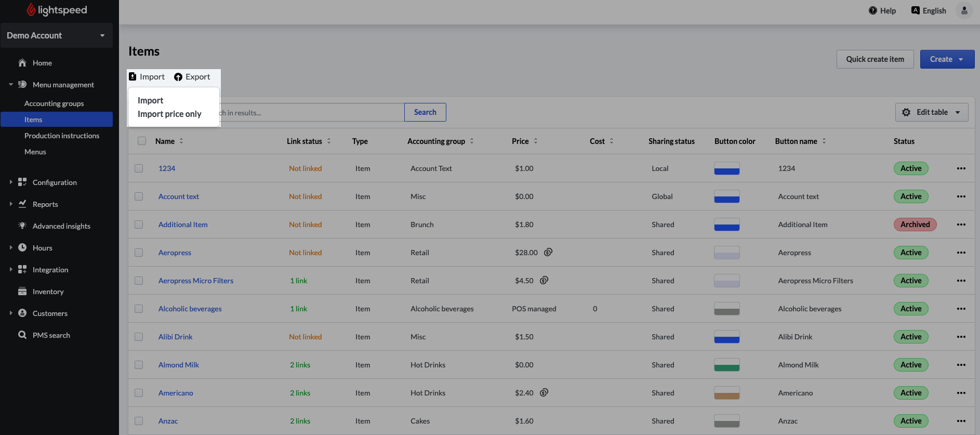The width and height of the screenshot is (980, 435).
Task: Click the coin icon beside Aeropress price
Action: tap(548, 253)
